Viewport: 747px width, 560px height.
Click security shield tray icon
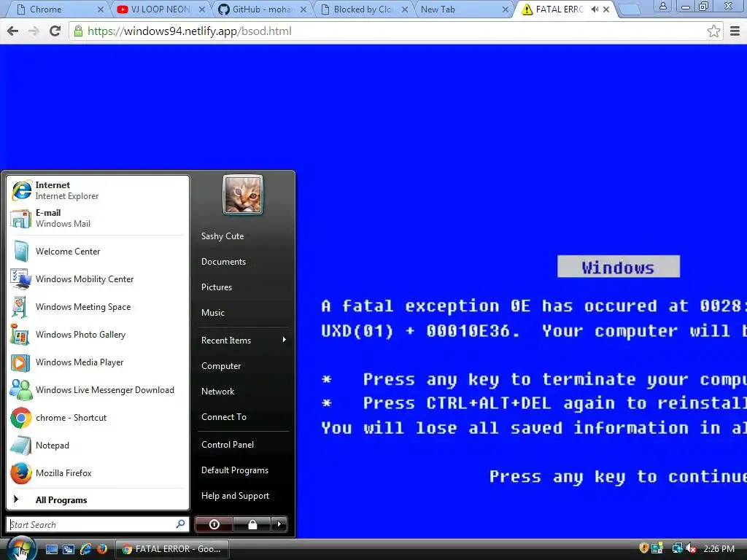643,548
